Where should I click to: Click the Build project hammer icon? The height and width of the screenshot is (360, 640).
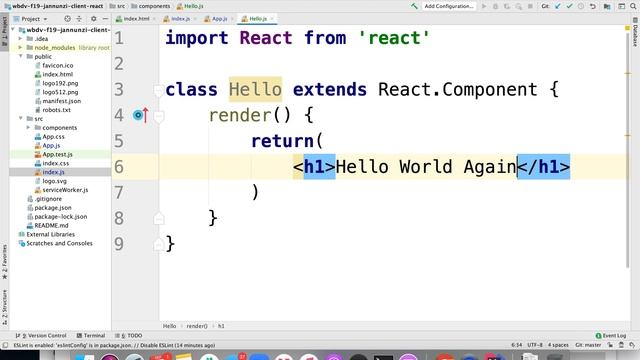[x=414, y=6]
